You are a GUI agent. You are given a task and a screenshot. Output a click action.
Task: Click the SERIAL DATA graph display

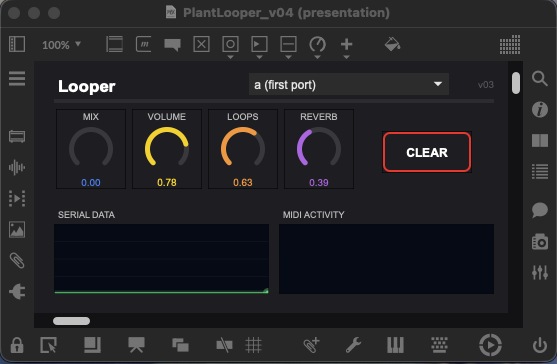tap(161, 259)
